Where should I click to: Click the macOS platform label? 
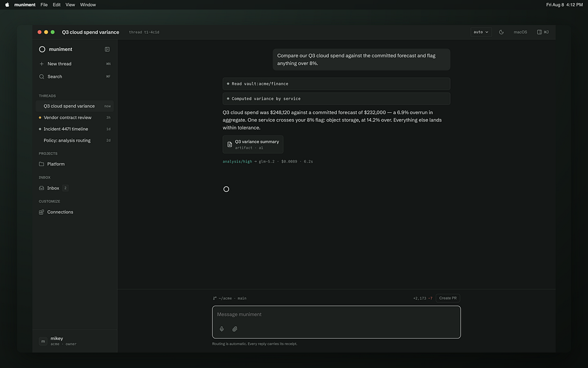[520, 33]
